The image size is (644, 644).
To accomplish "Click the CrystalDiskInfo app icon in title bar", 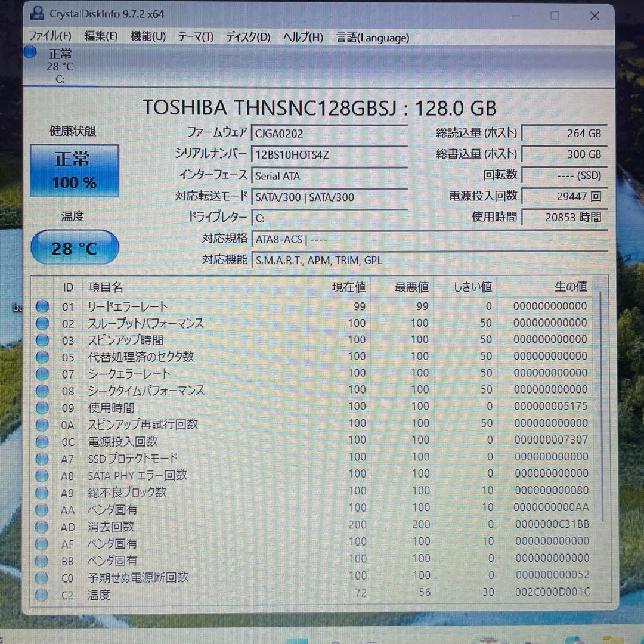I will (x=37, y=14).
